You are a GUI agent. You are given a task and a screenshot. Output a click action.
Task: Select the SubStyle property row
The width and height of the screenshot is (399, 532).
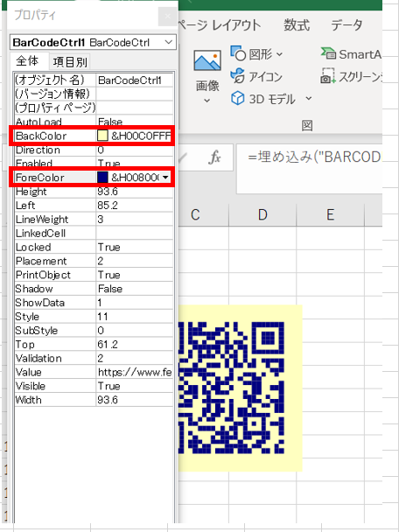[94, 331]
